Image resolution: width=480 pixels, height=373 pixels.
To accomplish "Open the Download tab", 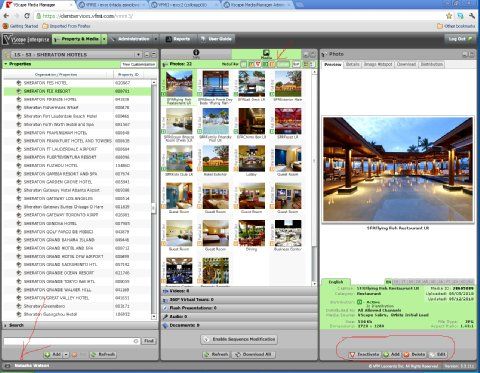I will tap(406, 64).
